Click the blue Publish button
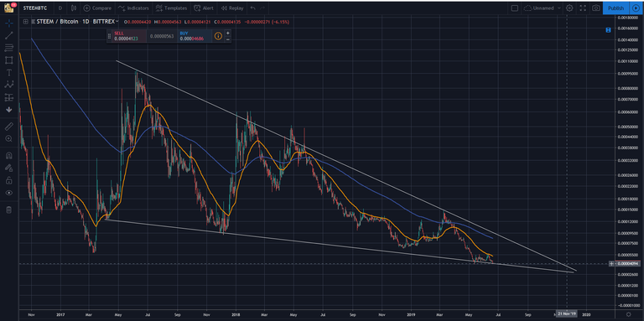This screenshot has height=321, width=644. click(x=615, y=8)
